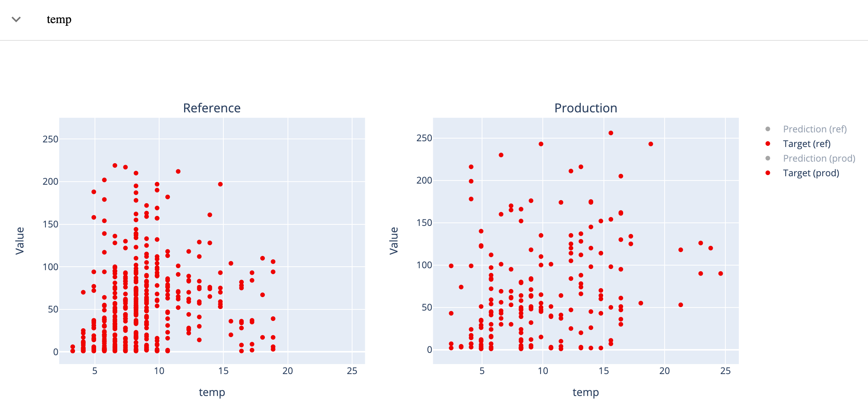Hide Target (prod) trace via legend label
This screenshot has height=411, width=868.
click(811, 173)
